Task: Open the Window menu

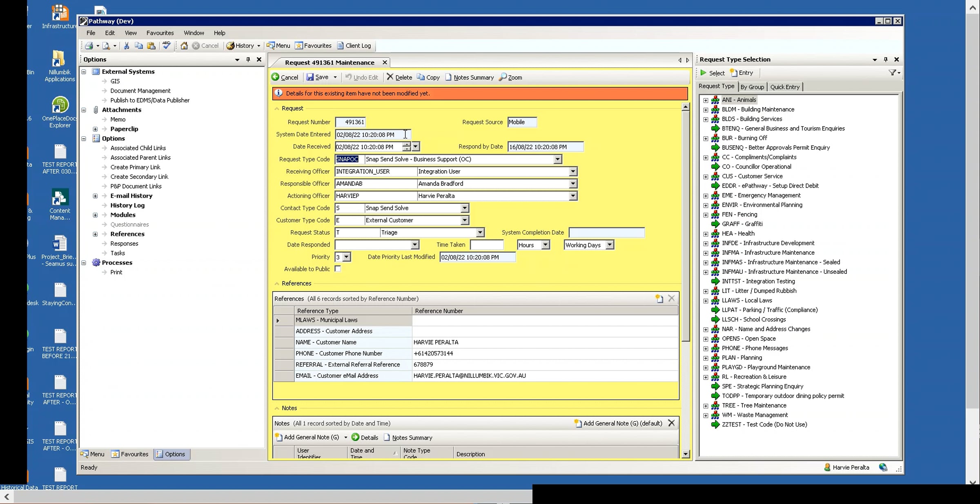Action: pos(194,33)
